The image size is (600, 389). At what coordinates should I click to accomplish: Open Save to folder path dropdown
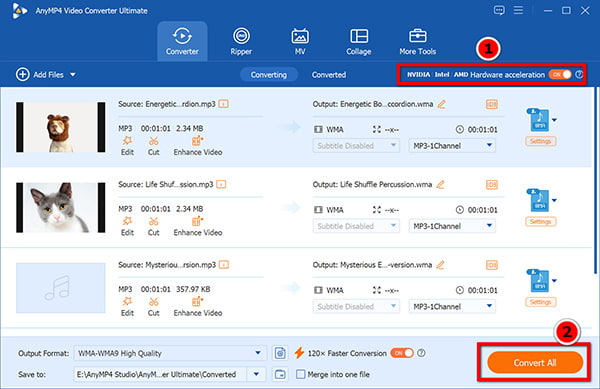256,374
